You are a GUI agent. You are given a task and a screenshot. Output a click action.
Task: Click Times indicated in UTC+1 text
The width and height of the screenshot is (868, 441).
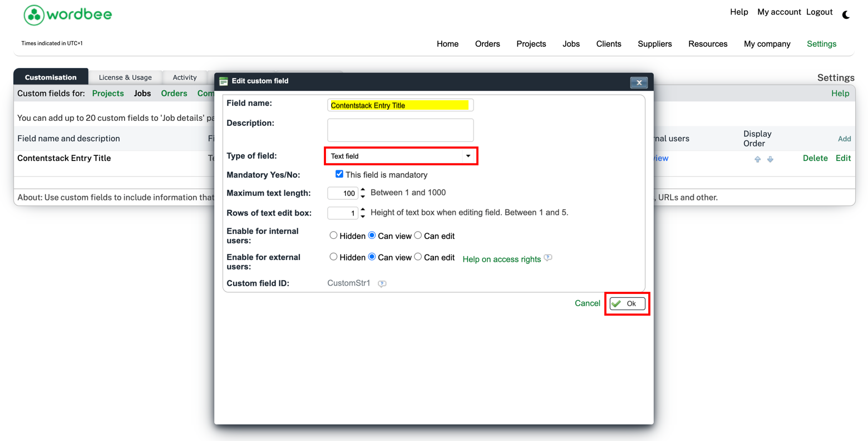[x=52, y=43]
